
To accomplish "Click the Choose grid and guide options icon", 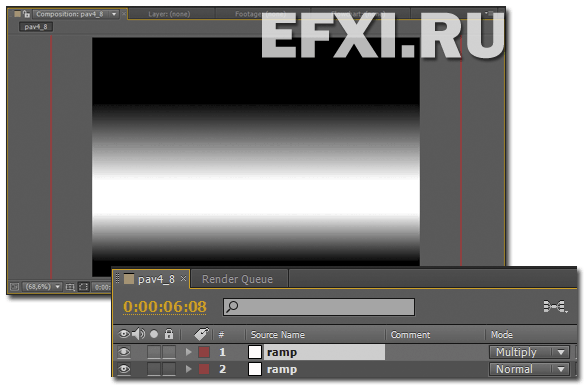I will tap(70, 287).
